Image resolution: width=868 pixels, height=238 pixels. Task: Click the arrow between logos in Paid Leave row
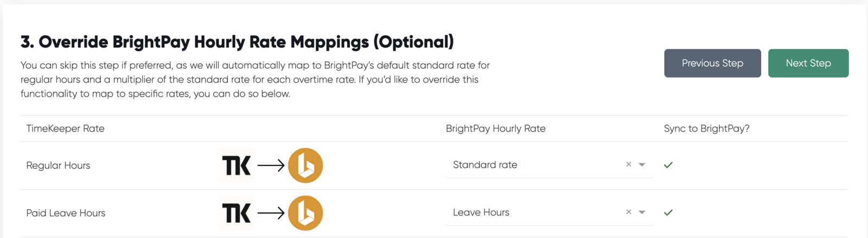click(x=271, y=213)
